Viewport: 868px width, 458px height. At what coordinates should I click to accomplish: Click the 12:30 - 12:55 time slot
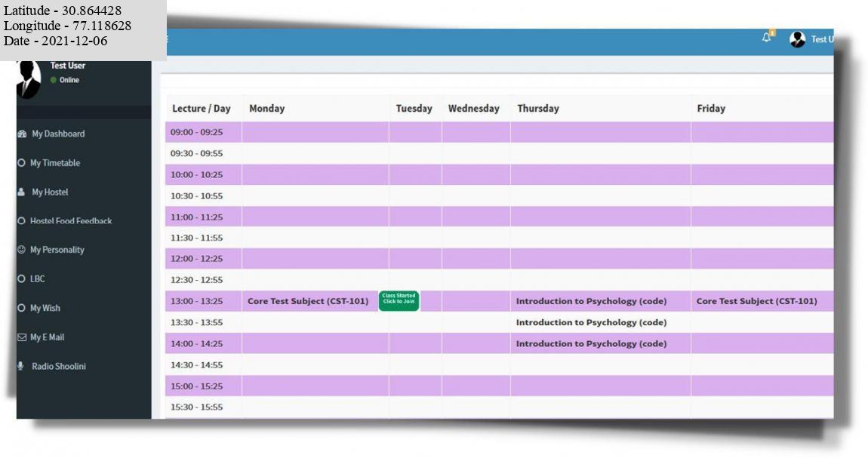pos(196,280)
